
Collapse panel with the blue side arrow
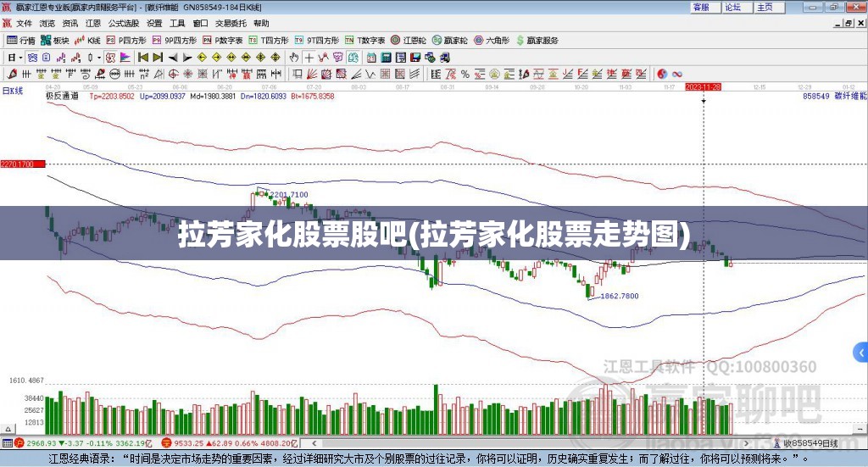pos(861,353)
